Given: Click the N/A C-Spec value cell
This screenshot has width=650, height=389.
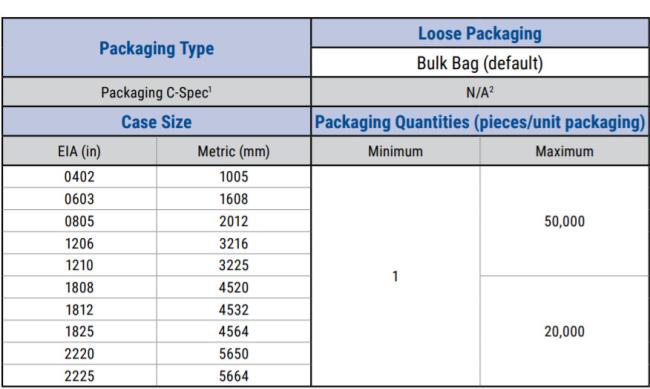Looking at the screenshot, I should [x=480, y=92].
